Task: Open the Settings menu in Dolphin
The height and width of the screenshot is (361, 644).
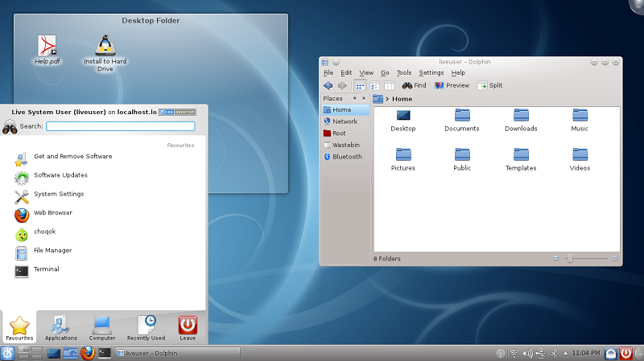Action: [431, 72]
